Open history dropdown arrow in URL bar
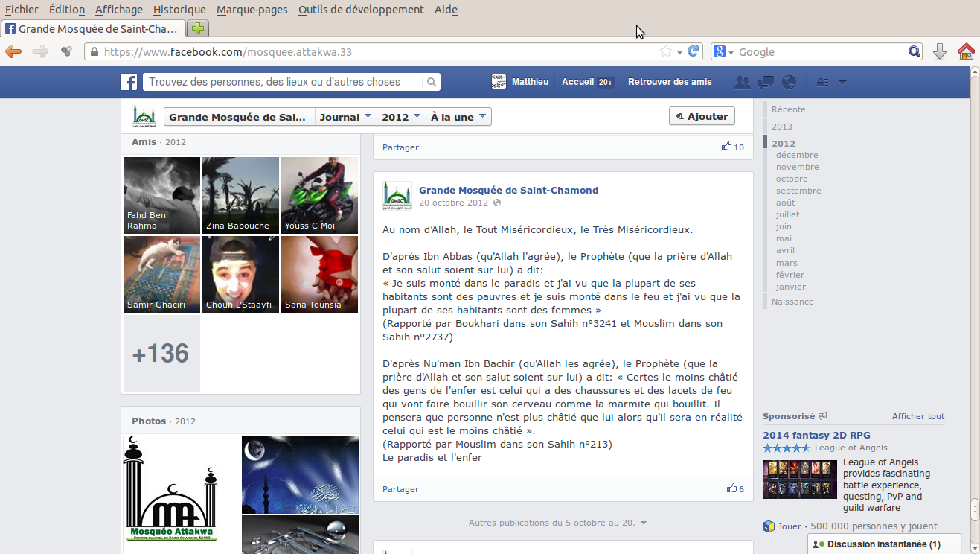 [x=679, y=52]
